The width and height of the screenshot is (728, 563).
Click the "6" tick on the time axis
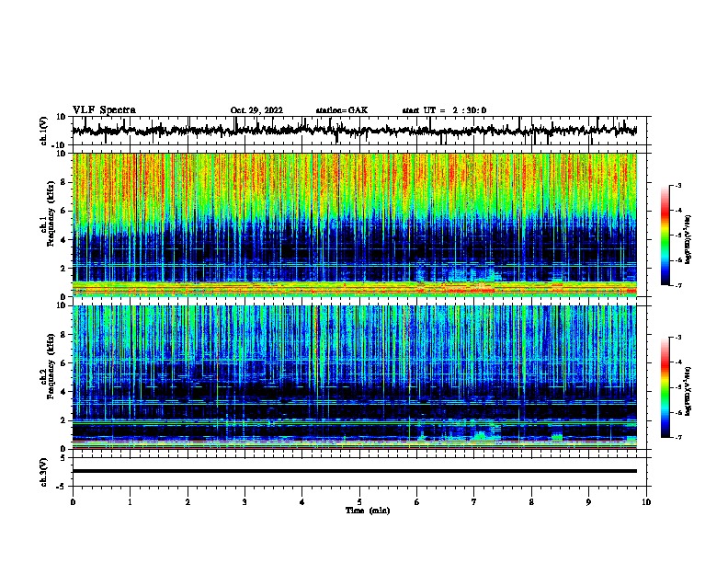(x=417, y=502)
